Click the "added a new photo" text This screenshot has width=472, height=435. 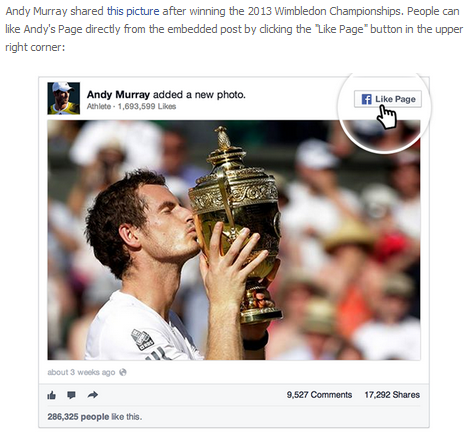coord(199,95)
